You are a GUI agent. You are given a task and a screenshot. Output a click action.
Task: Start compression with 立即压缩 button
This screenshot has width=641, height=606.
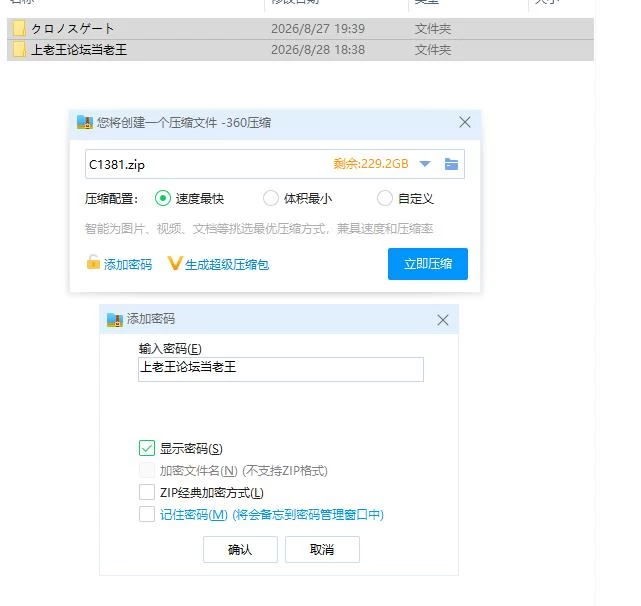click(x=428, y=264)
